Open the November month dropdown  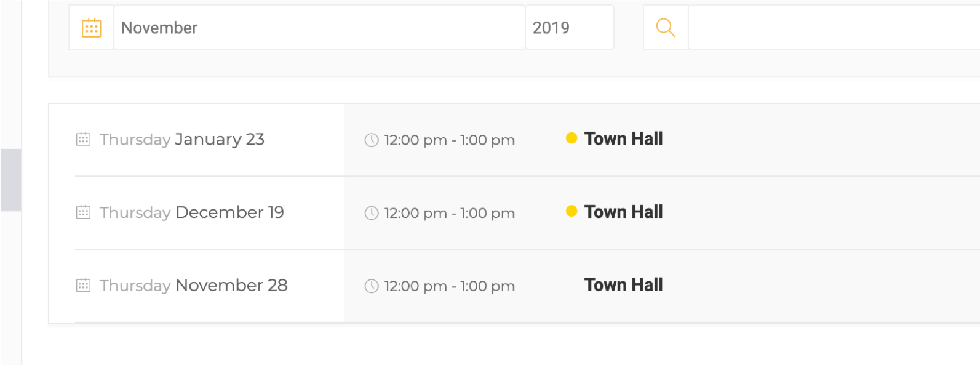319,28
